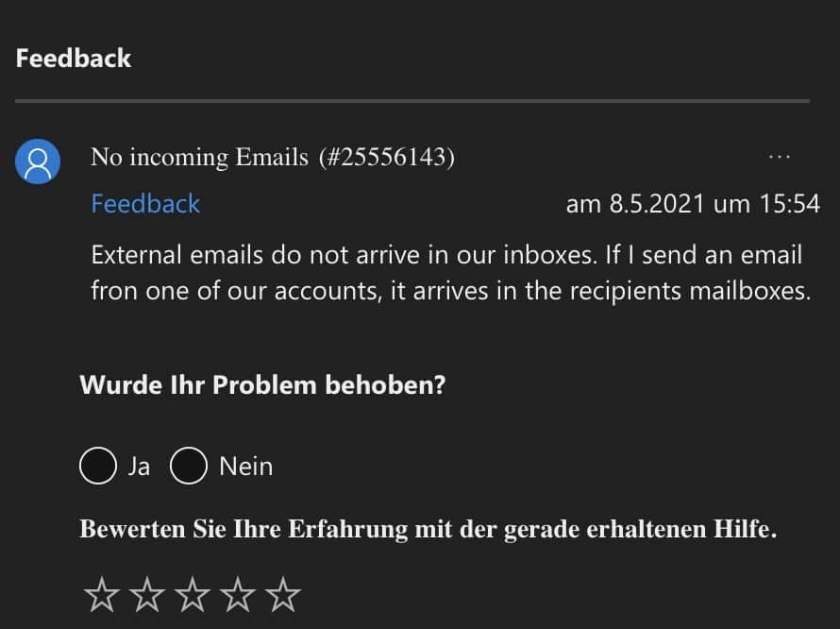The width and height of the screenshot is (840, 629).
Task: Select the Ja radio button
Action: (x=98, y=466)
